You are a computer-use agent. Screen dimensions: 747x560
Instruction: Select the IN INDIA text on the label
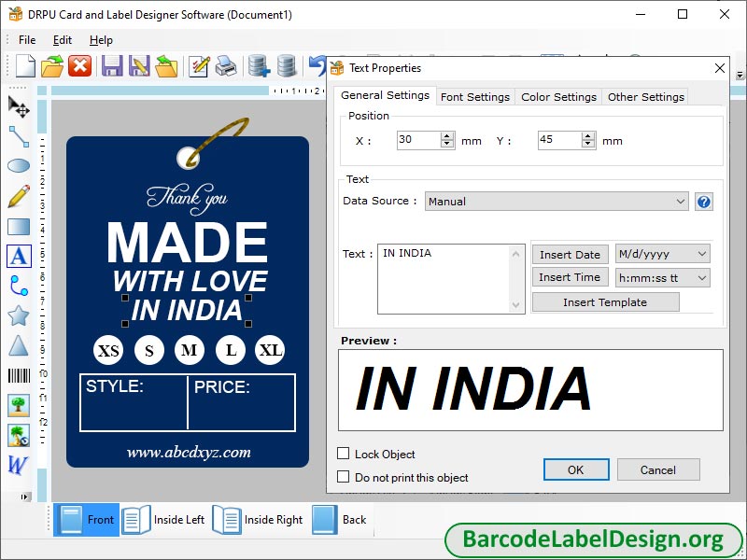187,311
